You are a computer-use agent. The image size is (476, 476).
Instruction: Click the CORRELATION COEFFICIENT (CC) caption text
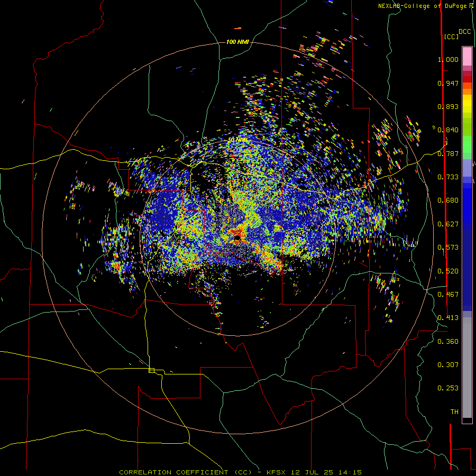pyautogui.click(x=185, y=472)
